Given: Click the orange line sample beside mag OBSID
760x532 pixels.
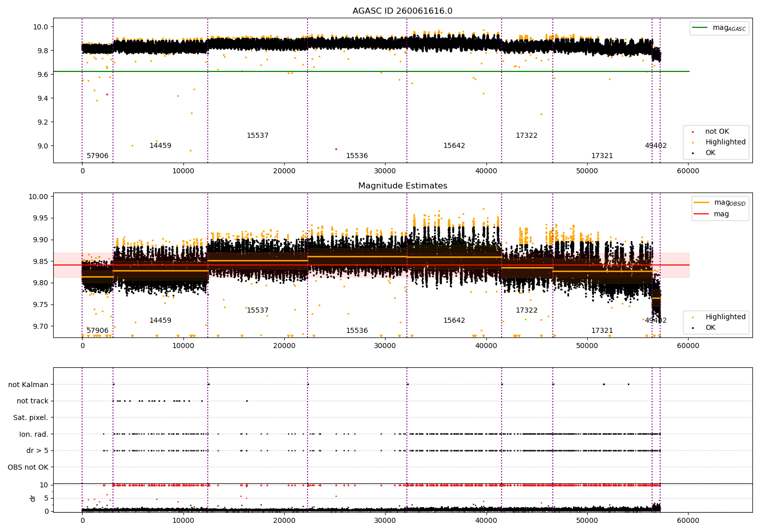Looking at the screenshot, I should [702, 203].
